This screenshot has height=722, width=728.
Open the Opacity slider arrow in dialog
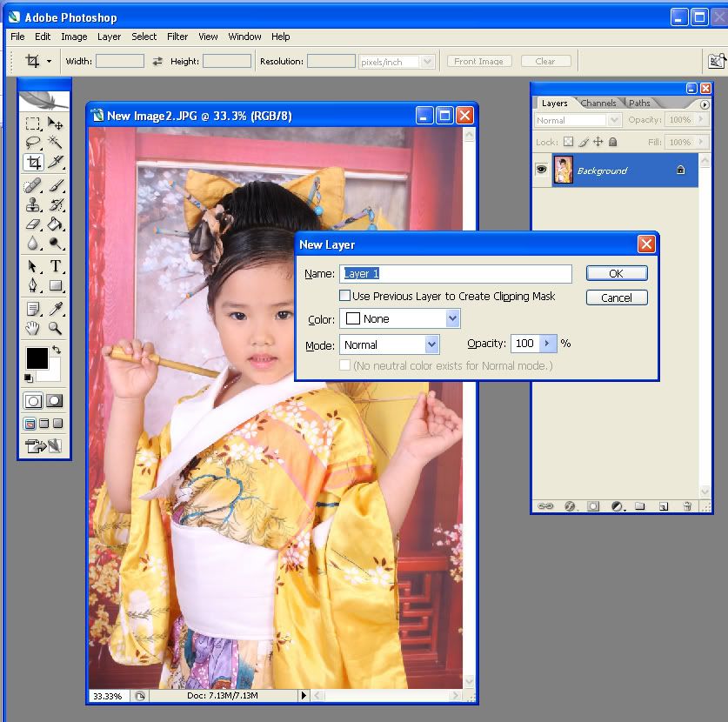point(547,344)
